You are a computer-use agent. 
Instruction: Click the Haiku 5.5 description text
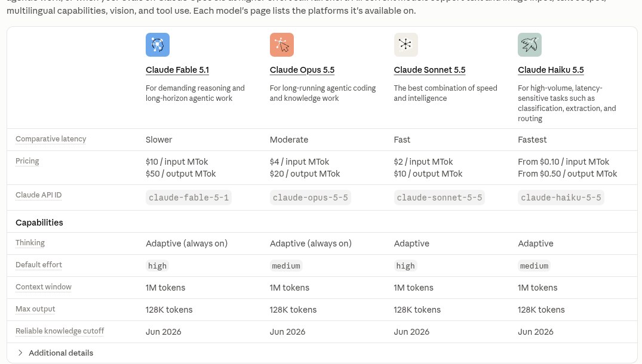567,103
